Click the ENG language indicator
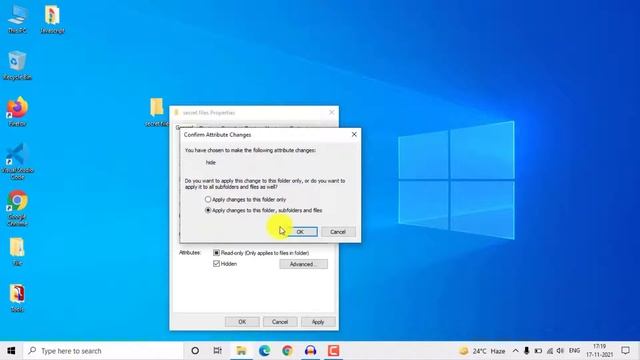The height and width of the screenshot is (360, 640). click(x=575, y=351)
